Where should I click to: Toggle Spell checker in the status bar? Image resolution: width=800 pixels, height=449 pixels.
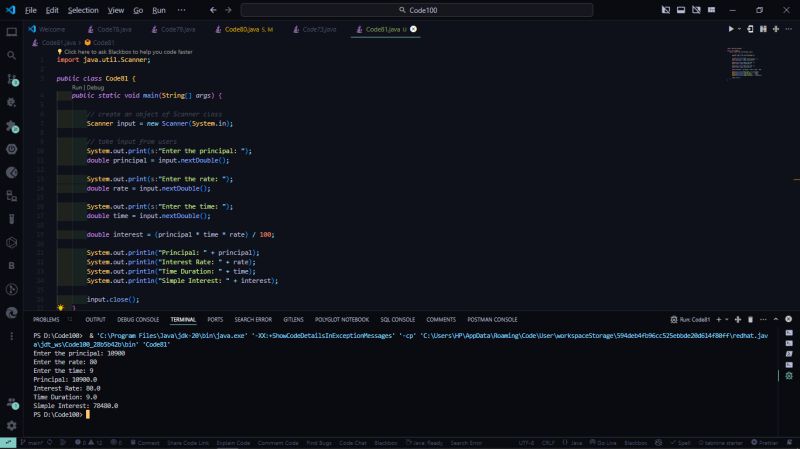[x=680, y=442]
